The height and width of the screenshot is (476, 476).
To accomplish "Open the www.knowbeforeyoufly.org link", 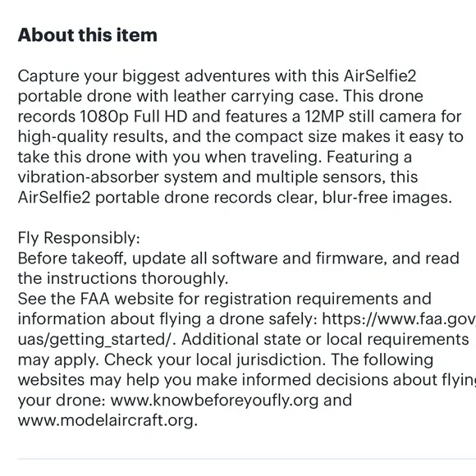I will 214,400.
